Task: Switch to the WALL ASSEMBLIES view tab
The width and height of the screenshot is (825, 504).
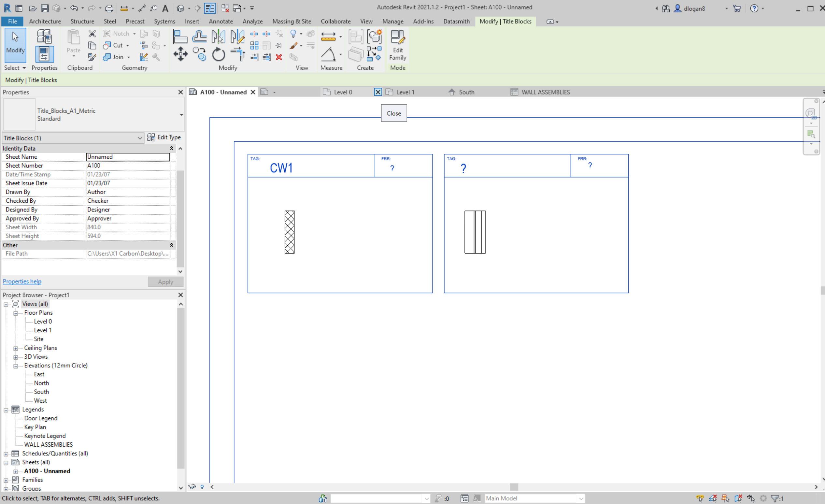Action: pos(545,92)
